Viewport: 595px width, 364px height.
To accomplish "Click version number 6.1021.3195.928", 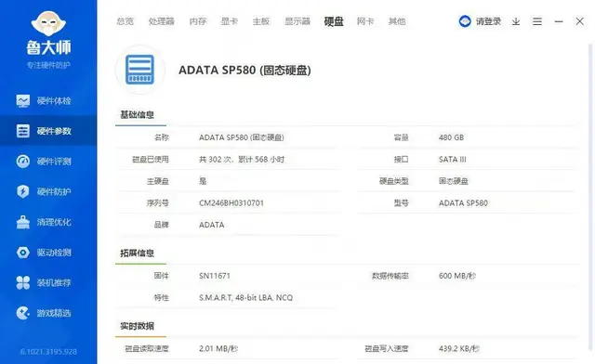I will [48, 352].
